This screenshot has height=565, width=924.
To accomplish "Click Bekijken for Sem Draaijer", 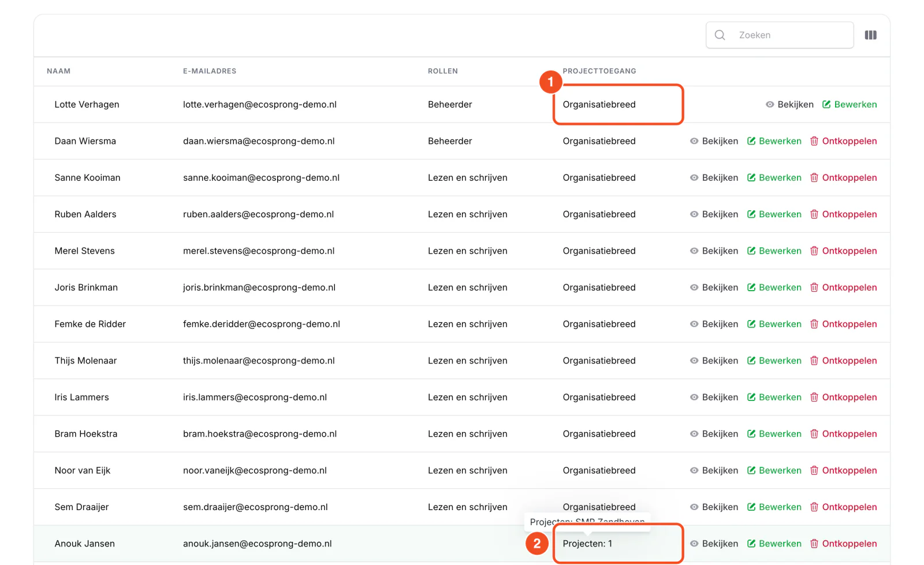I will click(714, 507).
